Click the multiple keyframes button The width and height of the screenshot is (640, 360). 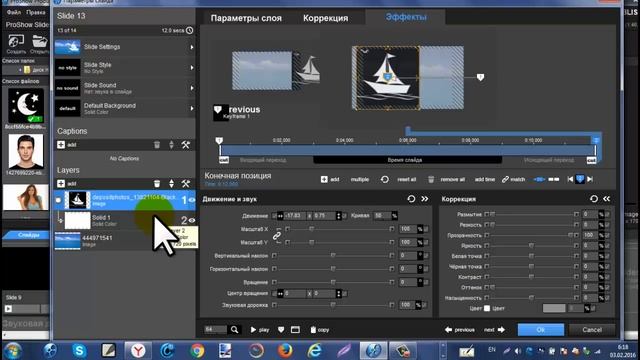point(360,179)
